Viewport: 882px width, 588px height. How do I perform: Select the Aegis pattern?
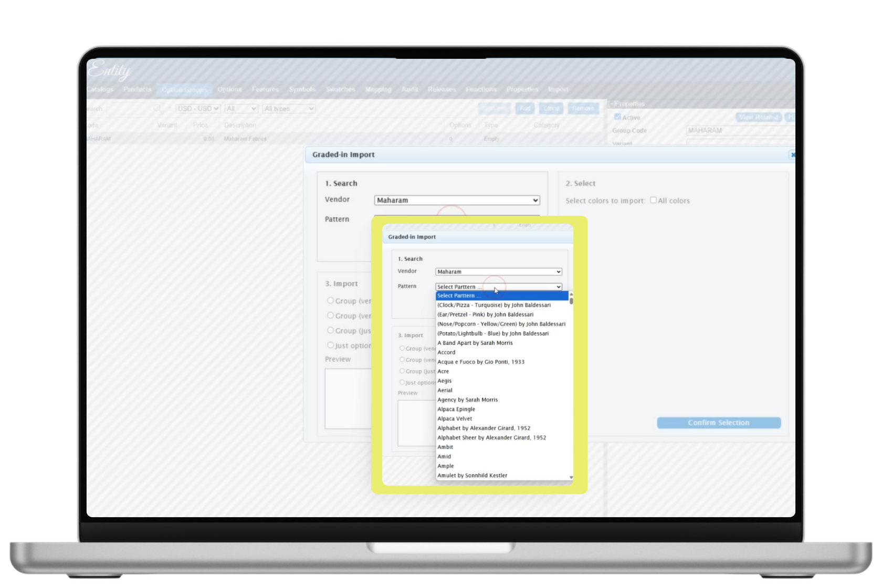[x=502, y=381]
